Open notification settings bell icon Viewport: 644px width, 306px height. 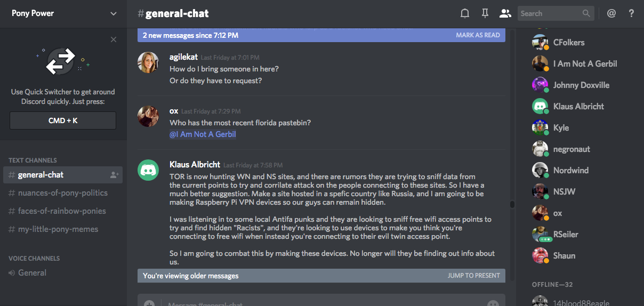(465, 13)
